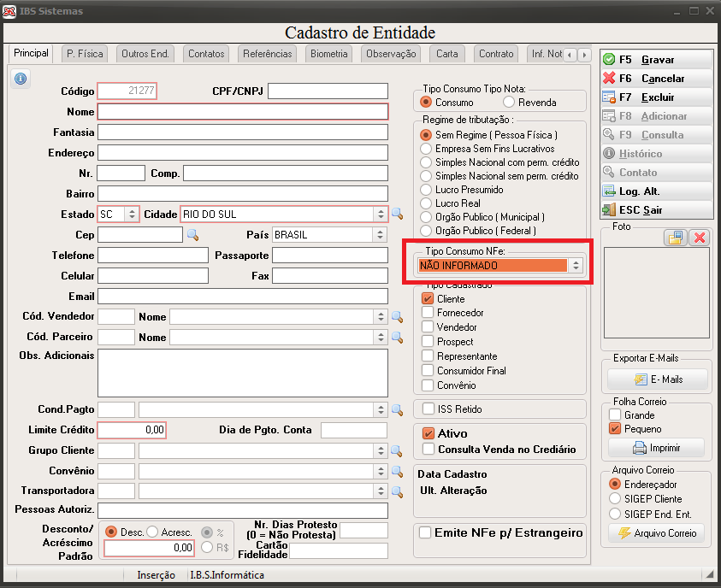Select Simples Nacional com perm. crédito
The image size is (721, 588).
tap(426, 162)
